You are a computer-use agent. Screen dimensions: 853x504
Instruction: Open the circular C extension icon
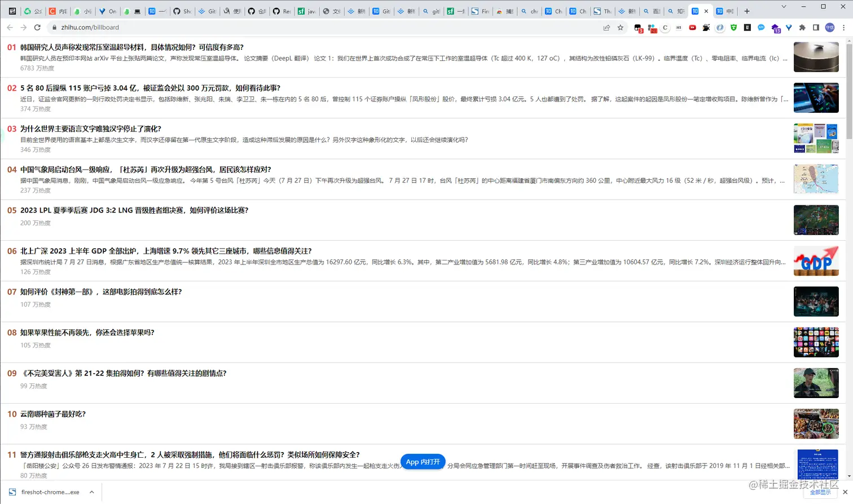pyautogui.click(x=665, y=27)
